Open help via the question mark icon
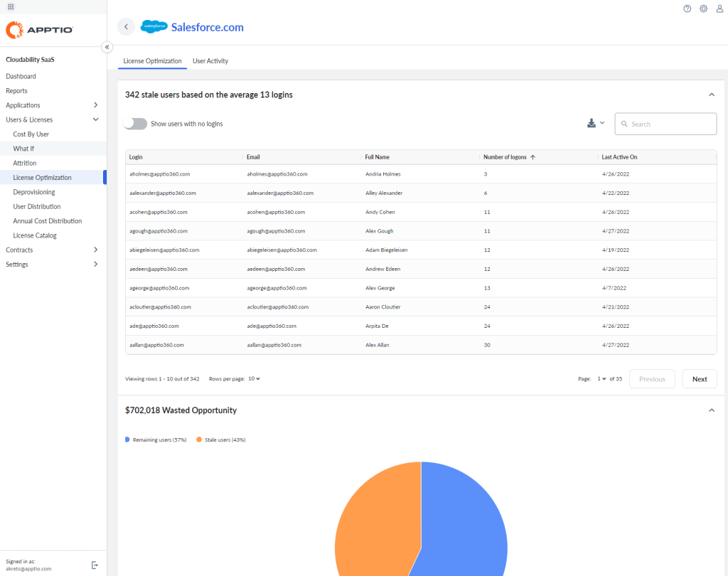Viewport: 728px width, 576px height. click(686, 9)
